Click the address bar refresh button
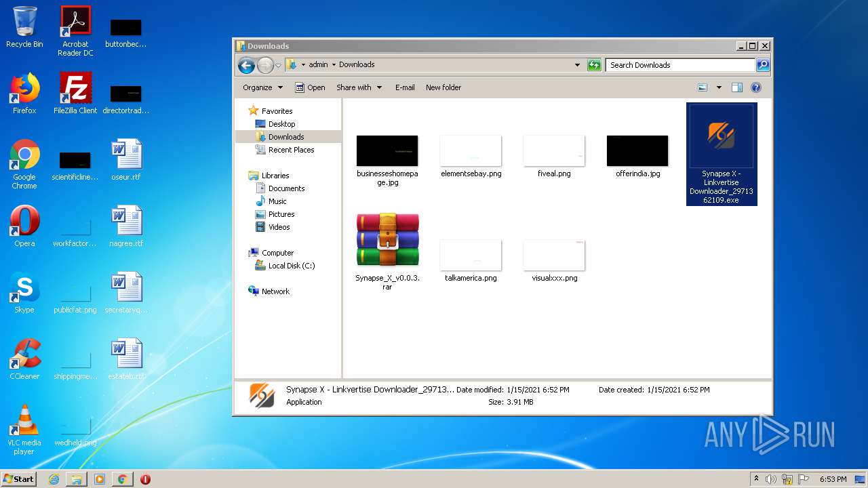This screenshot has width=868, height=488. click(594, 65)
